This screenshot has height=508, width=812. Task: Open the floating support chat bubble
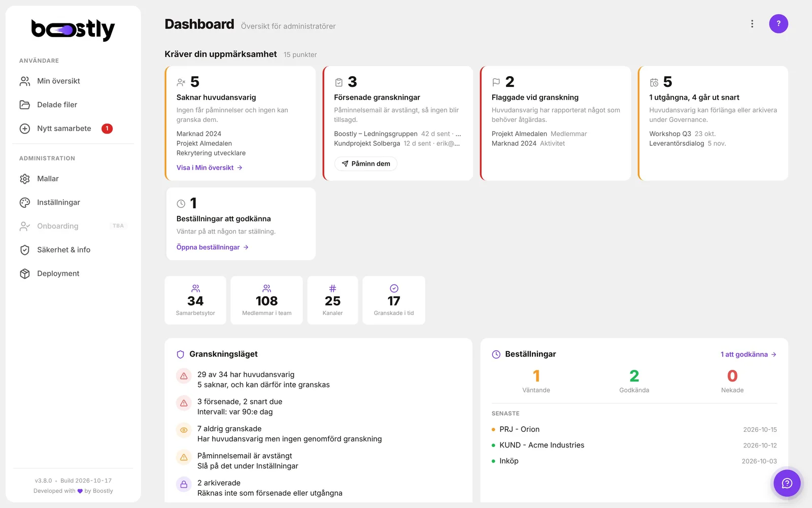point(787,483)
